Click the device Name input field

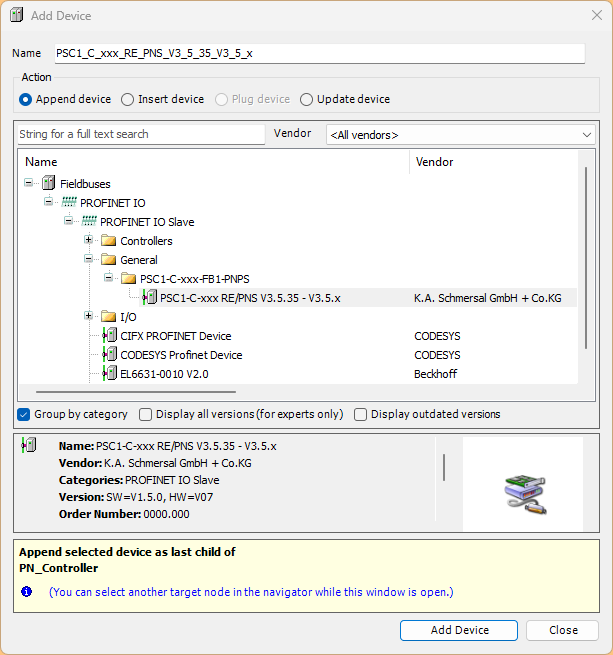click(x=320, y=53)
